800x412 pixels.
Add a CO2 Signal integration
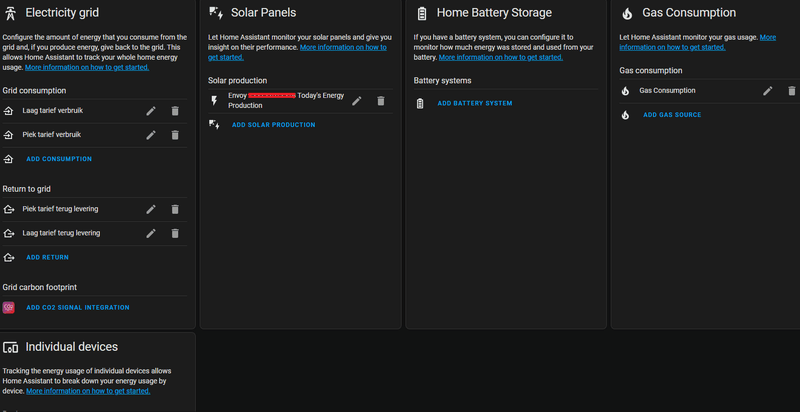78,307
